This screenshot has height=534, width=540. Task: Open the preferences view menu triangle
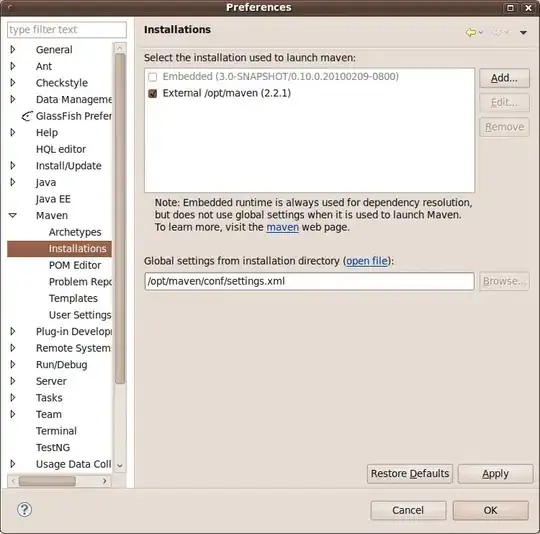tap(523, 33)
